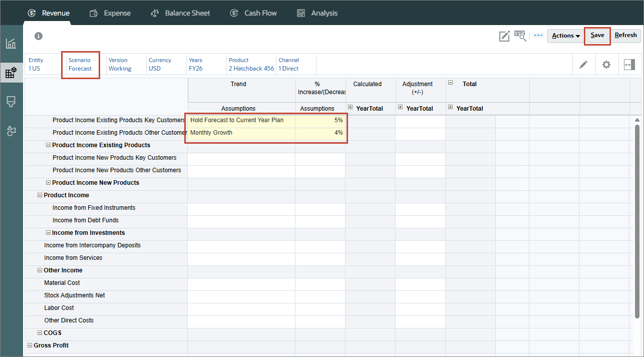Image resolution: width=644 pixels, height=357 pixels.
Task: Open the Actions dropdown menu
Action: point(566,36)
